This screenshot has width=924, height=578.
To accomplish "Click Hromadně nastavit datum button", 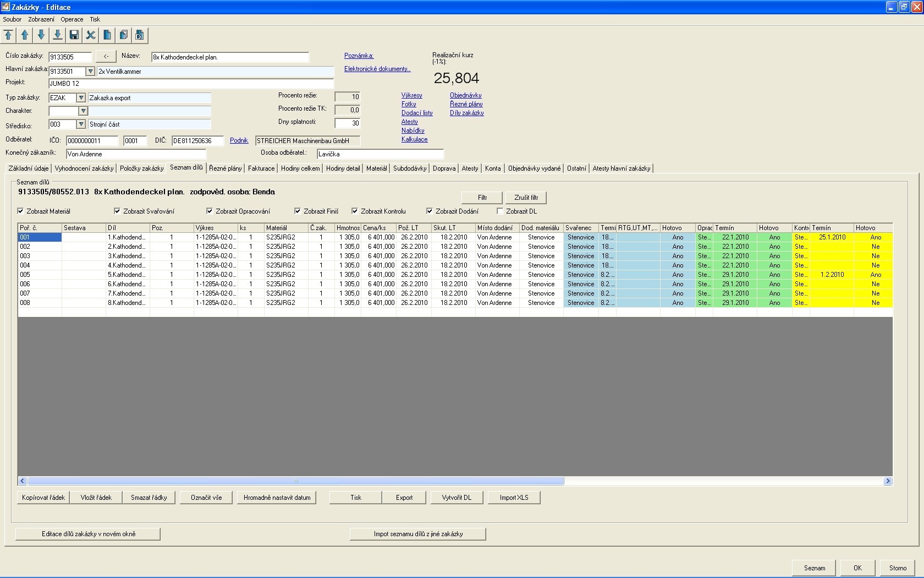I will point(277,498).
